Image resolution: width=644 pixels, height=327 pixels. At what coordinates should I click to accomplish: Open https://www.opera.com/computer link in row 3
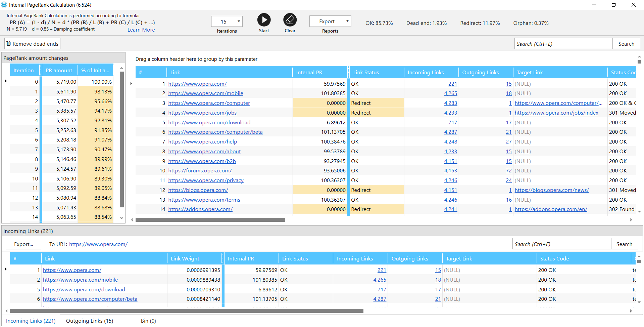[x=209, y=103]
